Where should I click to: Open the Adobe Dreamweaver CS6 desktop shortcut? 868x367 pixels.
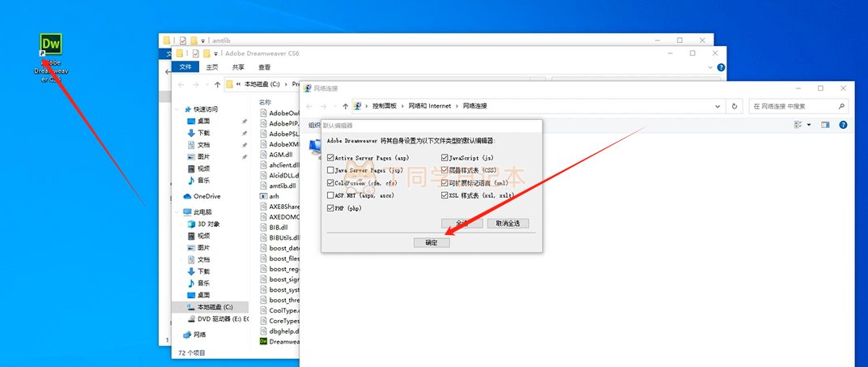51,57
